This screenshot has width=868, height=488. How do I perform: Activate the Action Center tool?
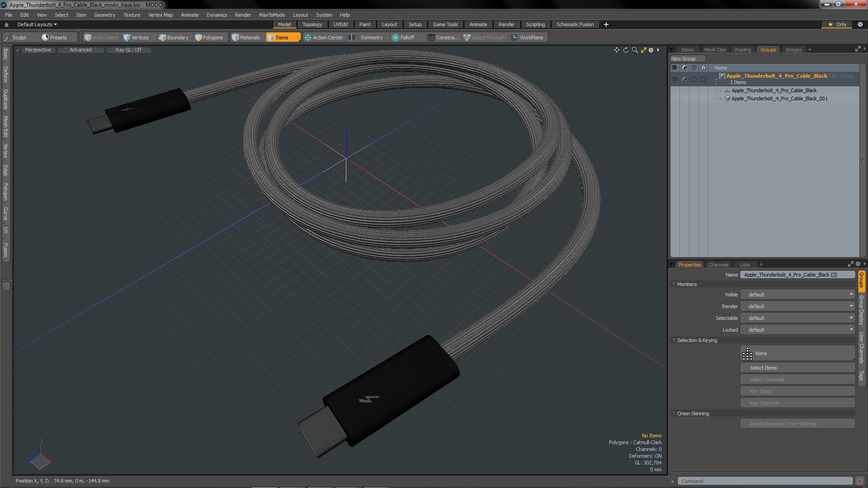pyautogui.click(x=324, y=38)
